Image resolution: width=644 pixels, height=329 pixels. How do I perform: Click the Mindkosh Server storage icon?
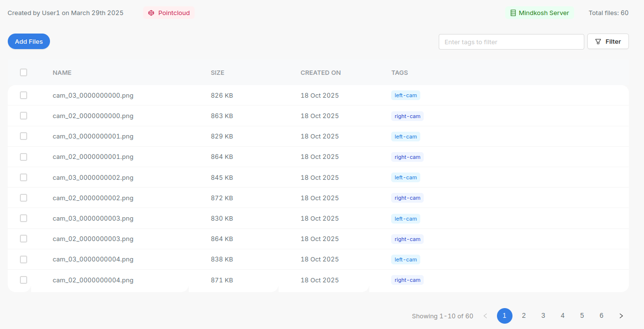(x=513, y=13)
